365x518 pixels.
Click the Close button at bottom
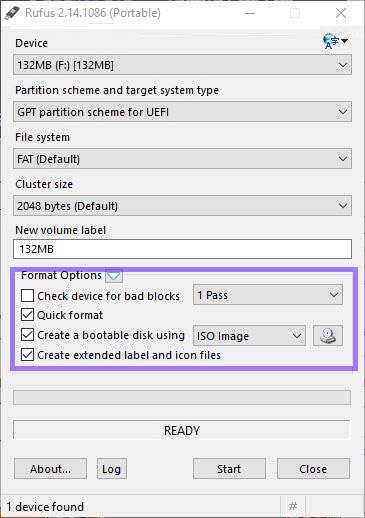313,469
